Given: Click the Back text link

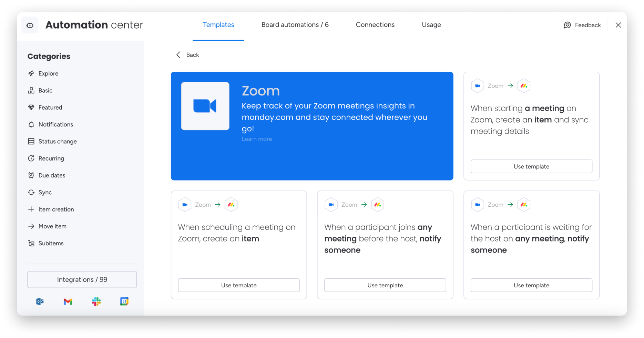Looking at the screenshot, I should (x=193, y=55).
